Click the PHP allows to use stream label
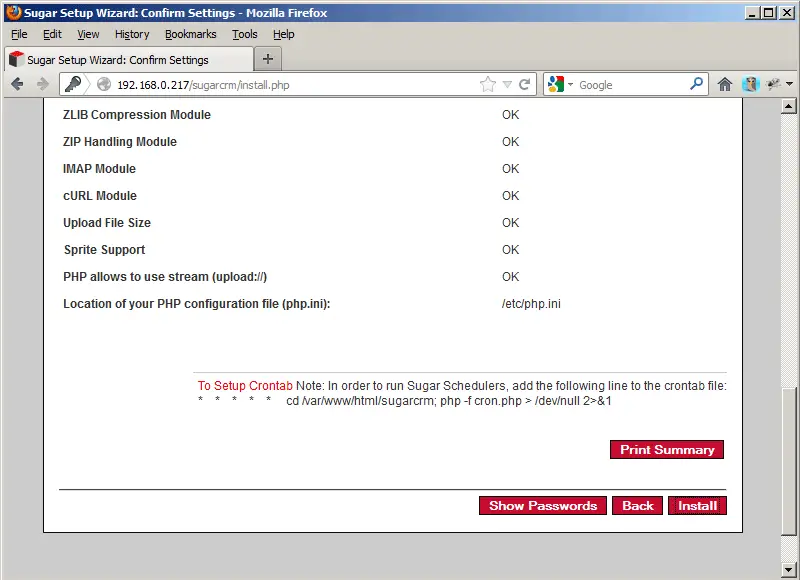Viewport: 800px width, 580px height. click(x=165, y=277)
